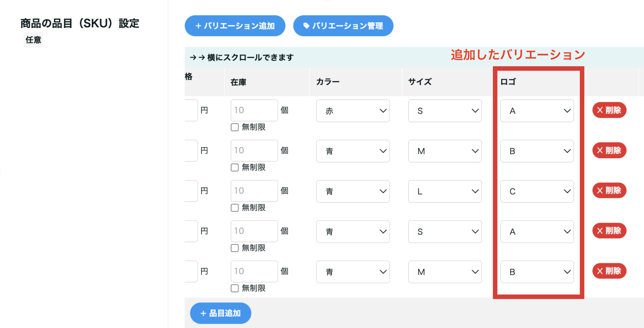The width and height of the screenshot is (644, 328).
Task: Open the カラー dropdown showing 赤
Action: click(353, 111)
